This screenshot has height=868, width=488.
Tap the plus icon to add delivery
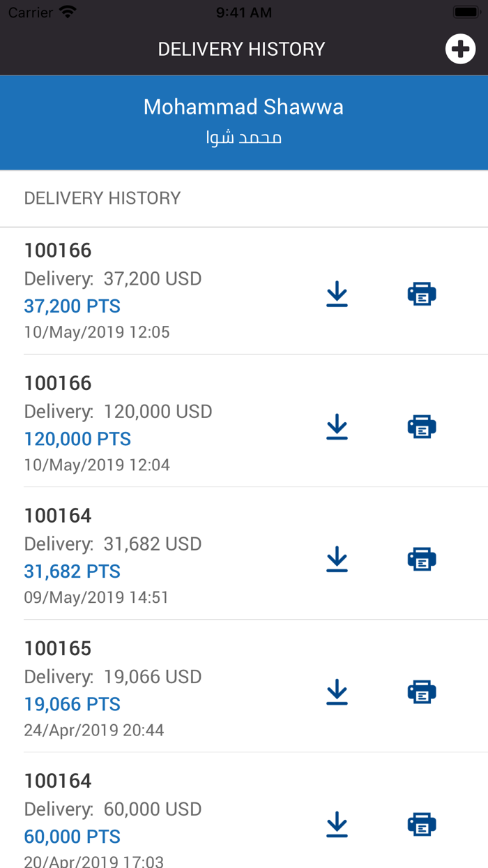(x=460, y=50)
